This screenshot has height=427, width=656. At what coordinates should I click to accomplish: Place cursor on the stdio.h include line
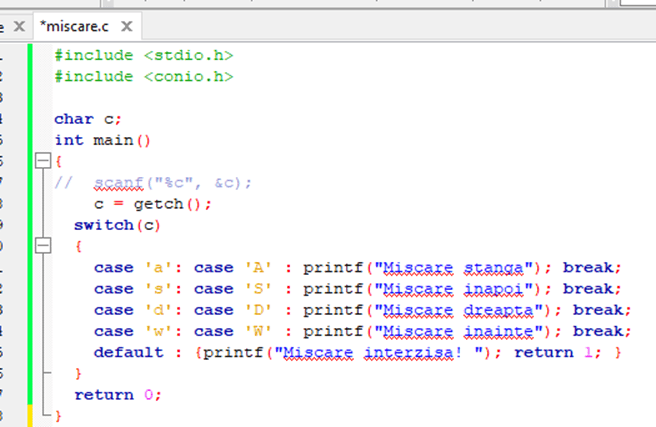143,55
